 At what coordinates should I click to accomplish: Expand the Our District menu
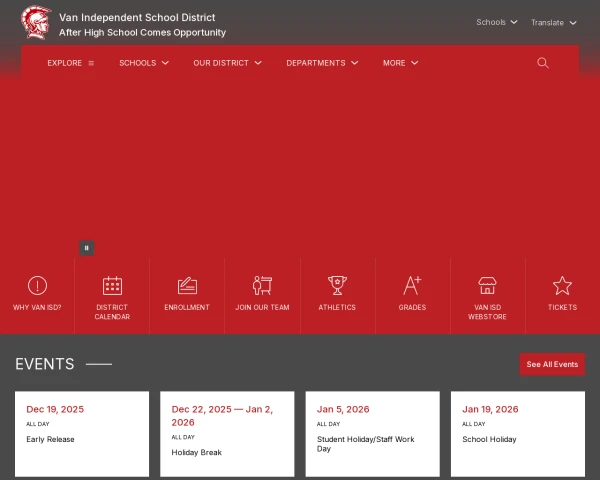227,63
